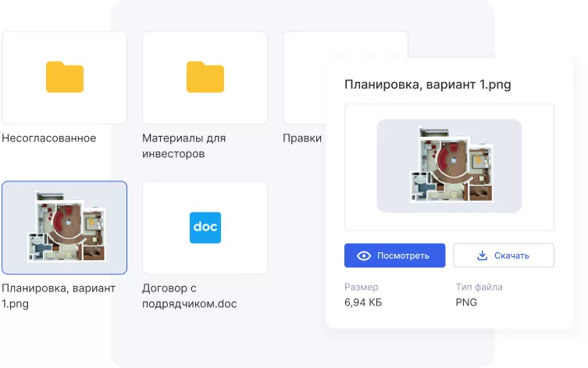Click the blue doc file icon
This screenshot has height=368, width=588.
205,227
